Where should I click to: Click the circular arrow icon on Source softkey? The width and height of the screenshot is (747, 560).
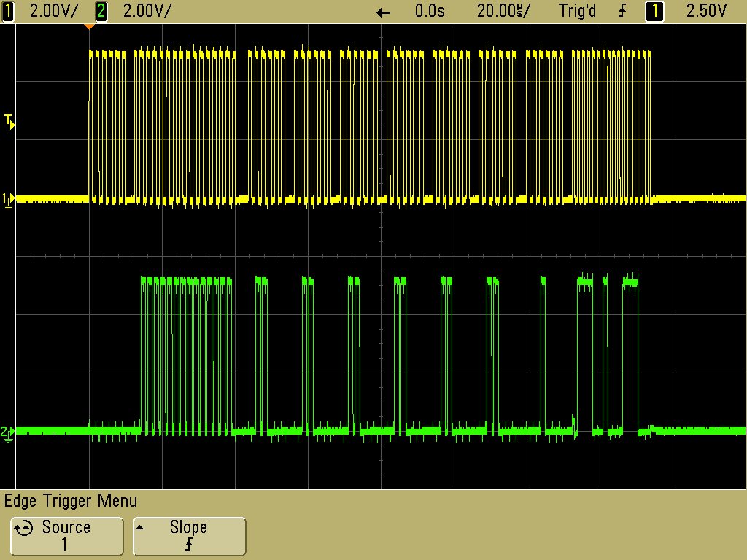click(x=23, y=528)
